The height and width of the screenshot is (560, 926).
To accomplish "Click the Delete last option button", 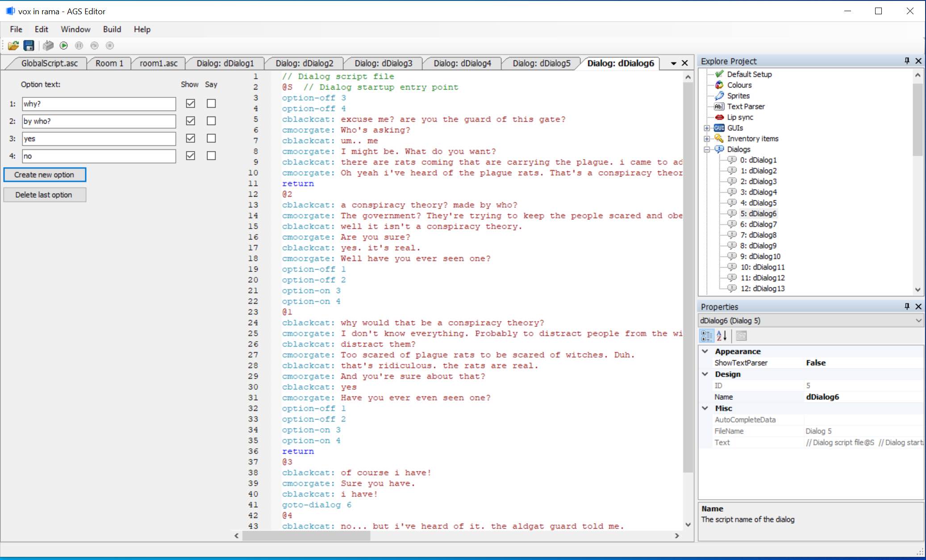I will point(44,195).
